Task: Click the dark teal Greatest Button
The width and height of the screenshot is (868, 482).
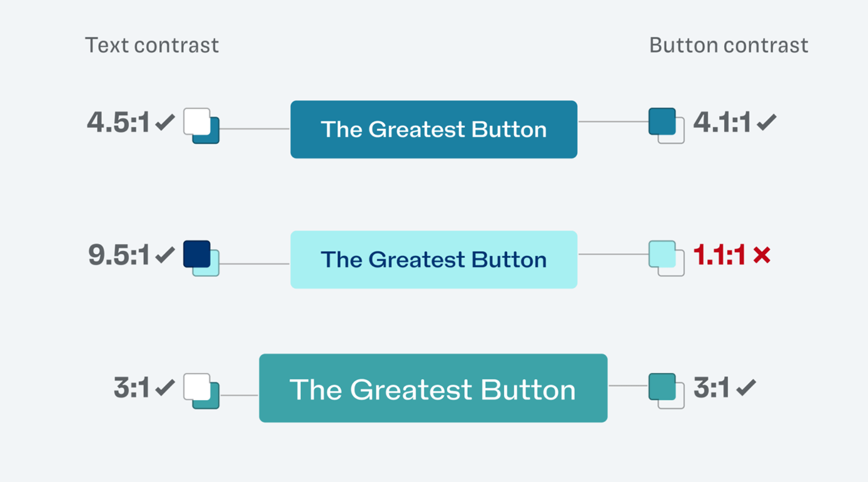Action: (x=433, y=130)
